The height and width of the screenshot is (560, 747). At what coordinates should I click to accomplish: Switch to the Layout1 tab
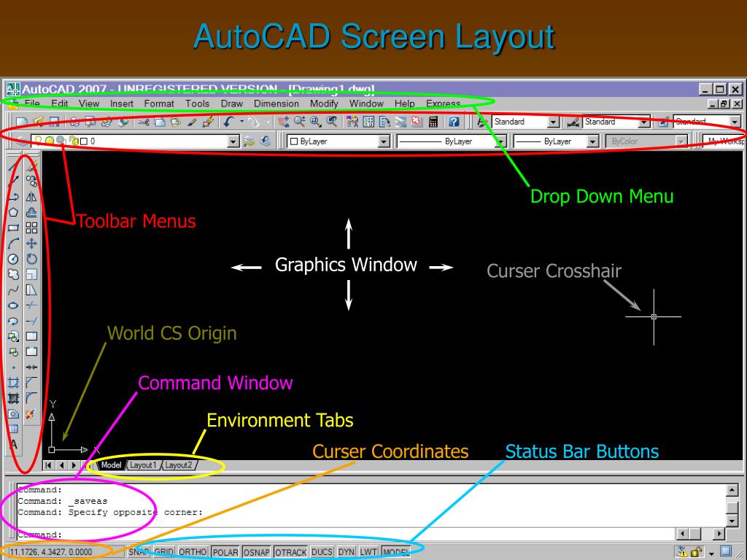point(143,465)
